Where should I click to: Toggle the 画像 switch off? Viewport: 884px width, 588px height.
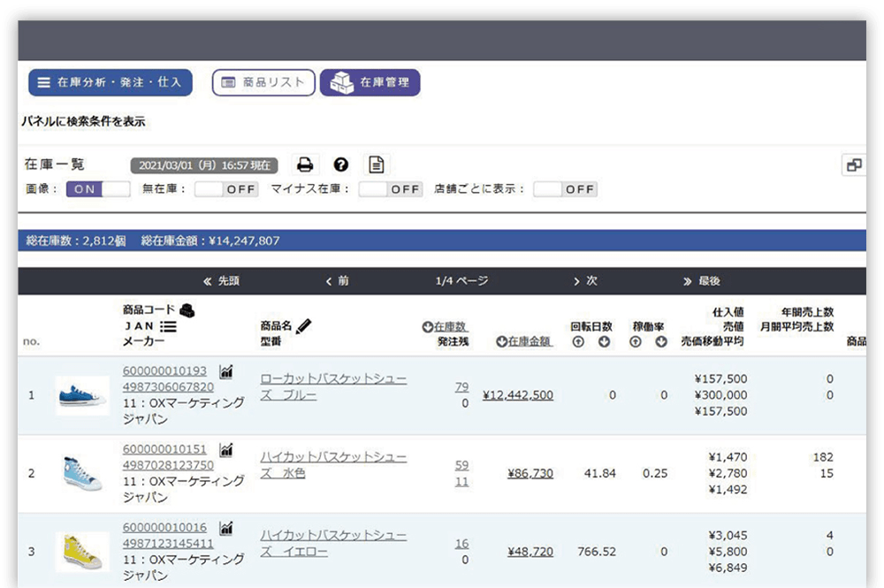98,189
